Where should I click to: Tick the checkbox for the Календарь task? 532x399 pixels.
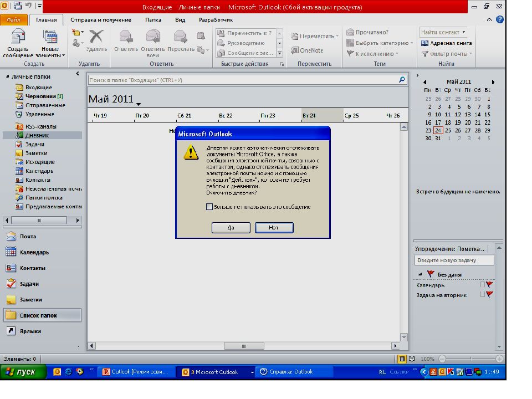point(483,285)
